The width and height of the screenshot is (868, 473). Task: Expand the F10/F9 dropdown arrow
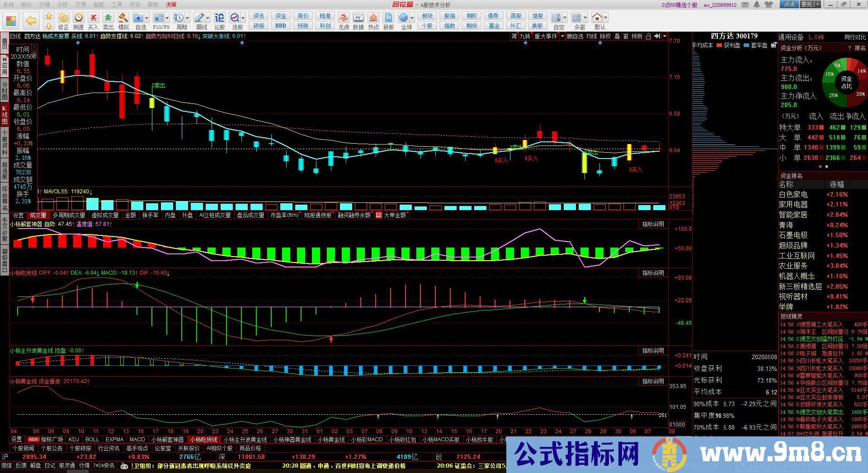pos(167,18)
